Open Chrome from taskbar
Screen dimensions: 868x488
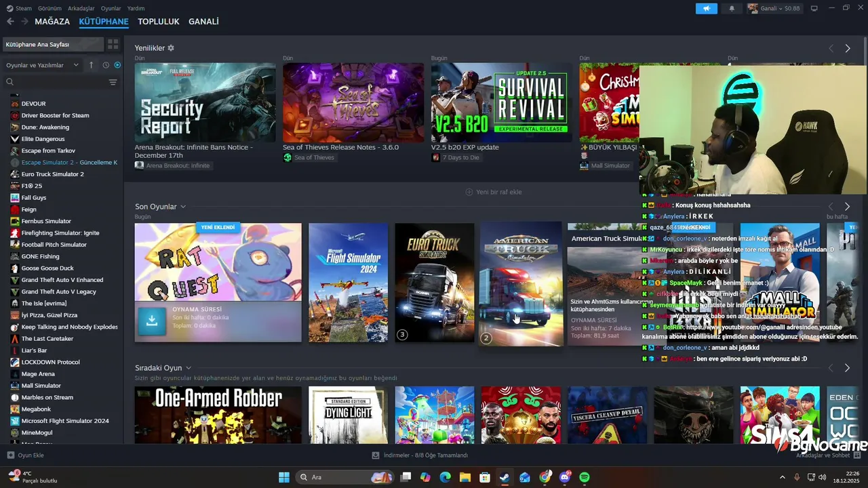pyautogui.click(x=545, y=477)
